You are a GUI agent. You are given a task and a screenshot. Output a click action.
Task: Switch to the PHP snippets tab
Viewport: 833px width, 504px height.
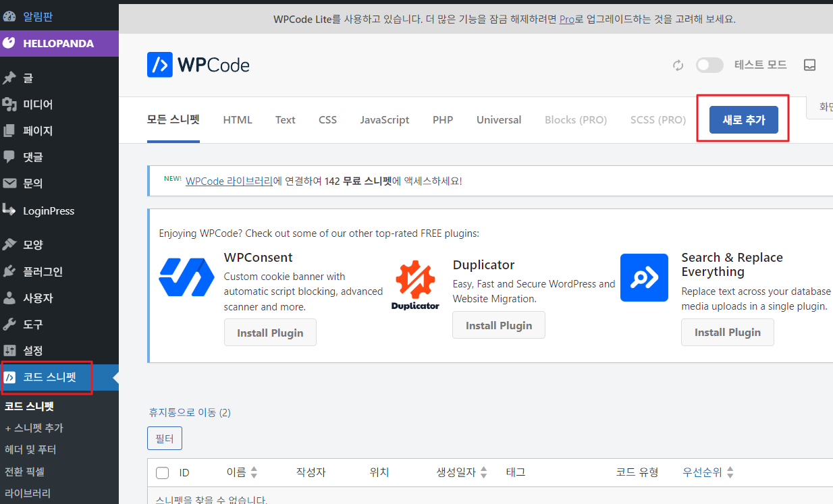coord(443,120)
